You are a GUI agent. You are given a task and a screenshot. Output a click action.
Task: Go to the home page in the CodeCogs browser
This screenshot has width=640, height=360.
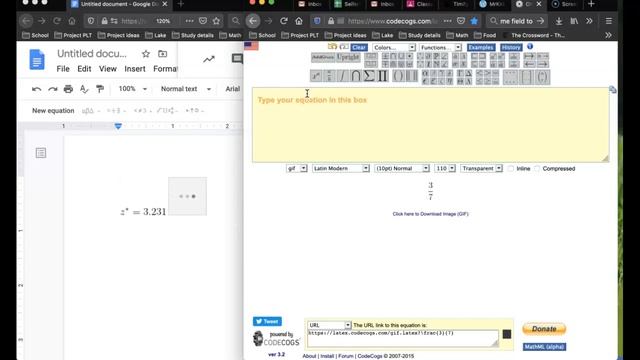coord(299,21)
